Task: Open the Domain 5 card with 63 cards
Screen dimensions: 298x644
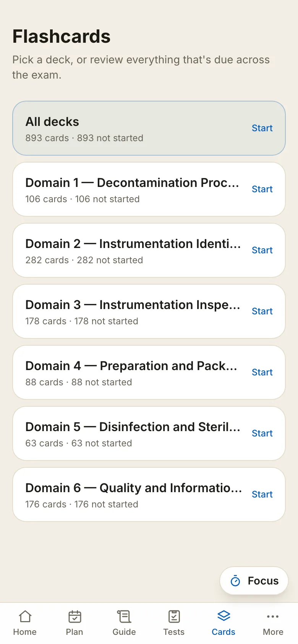Action: click(x=149, y=433)
